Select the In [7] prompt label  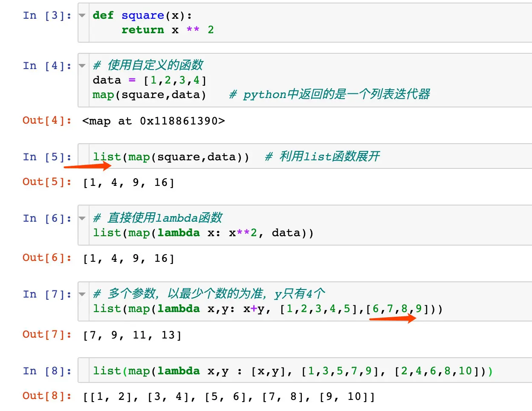tap(47, 295)
